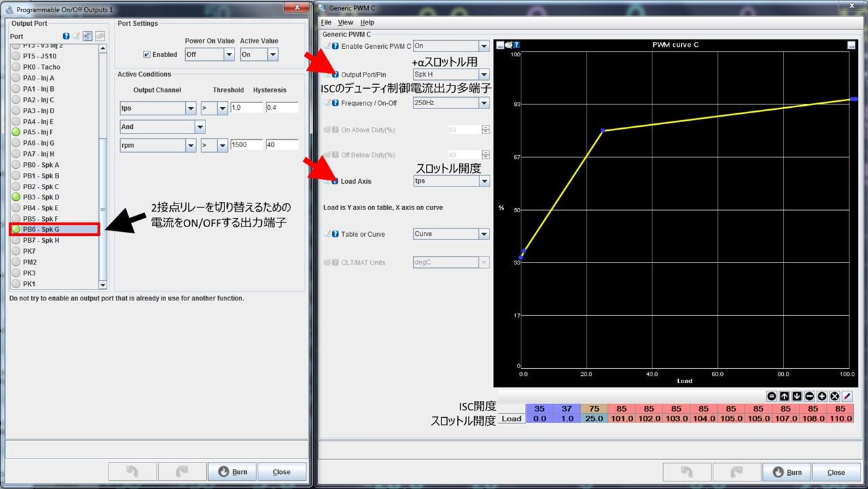This screenshot has width=868, height=489.
Task: Click pencil icon beside Table or Curve
Action: click(326, 234)
